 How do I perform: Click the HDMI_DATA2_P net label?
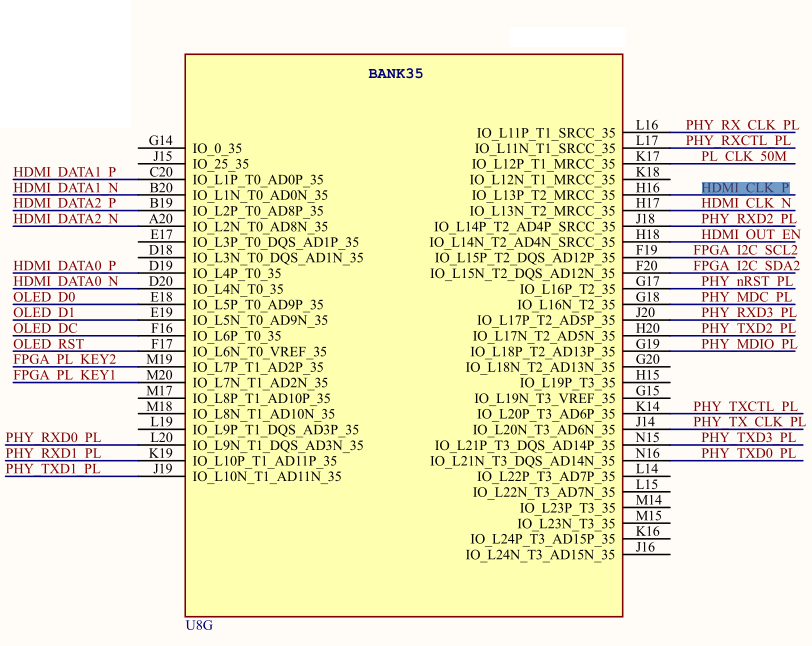coord(65,203)
